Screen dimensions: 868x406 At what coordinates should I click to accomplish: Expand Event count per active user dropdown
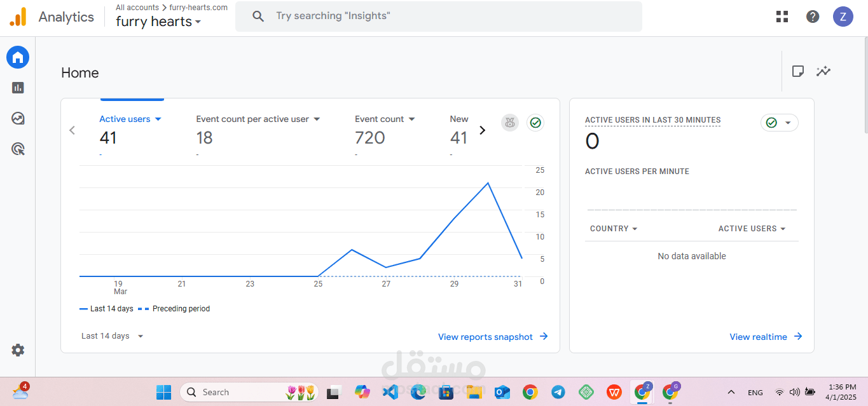tap(258, 119)
